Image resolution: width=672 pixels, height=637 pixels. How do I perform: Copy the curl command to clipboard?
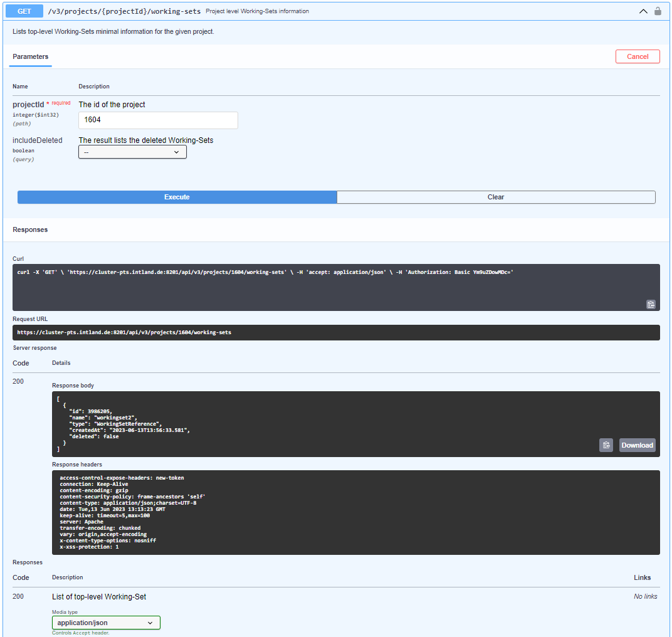(651, 304)
